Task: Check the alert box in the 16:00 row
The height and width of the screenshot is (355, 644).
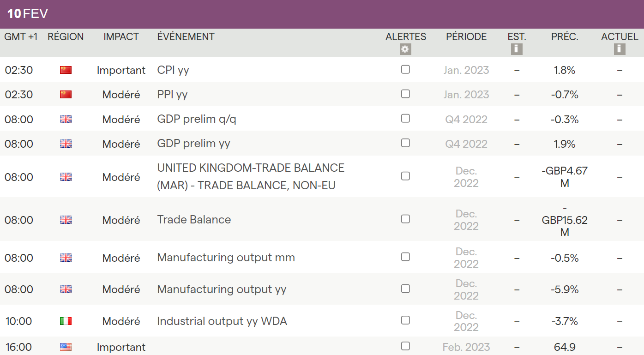Action: click(405, 346)
